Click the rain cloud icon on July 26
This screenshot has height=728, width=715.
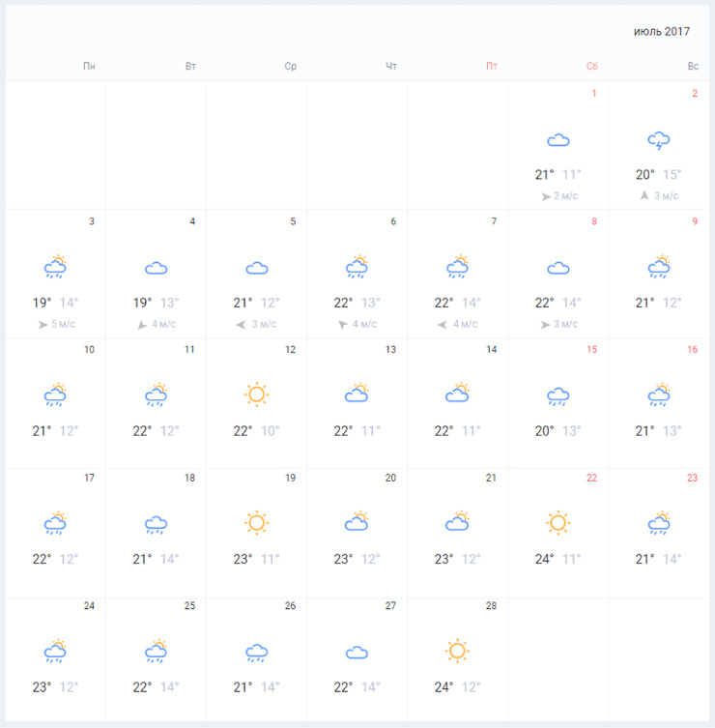[x=256, y=653]
